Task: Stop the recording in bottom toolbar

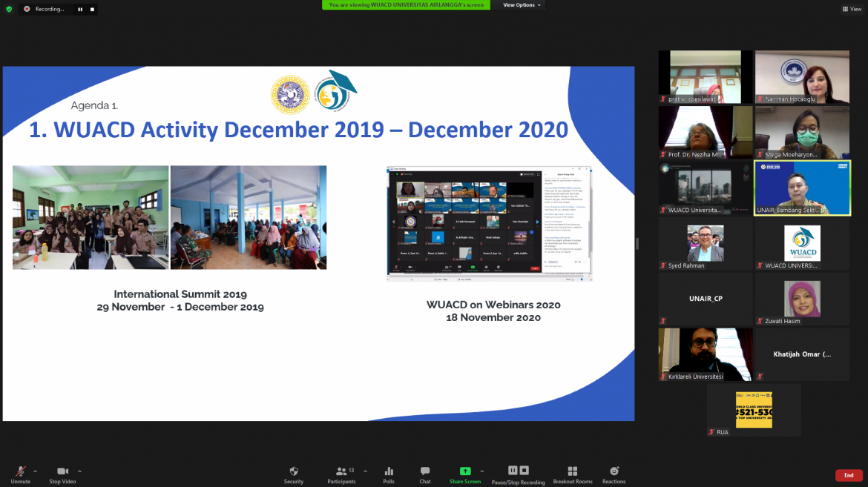Action: [525, 471]
